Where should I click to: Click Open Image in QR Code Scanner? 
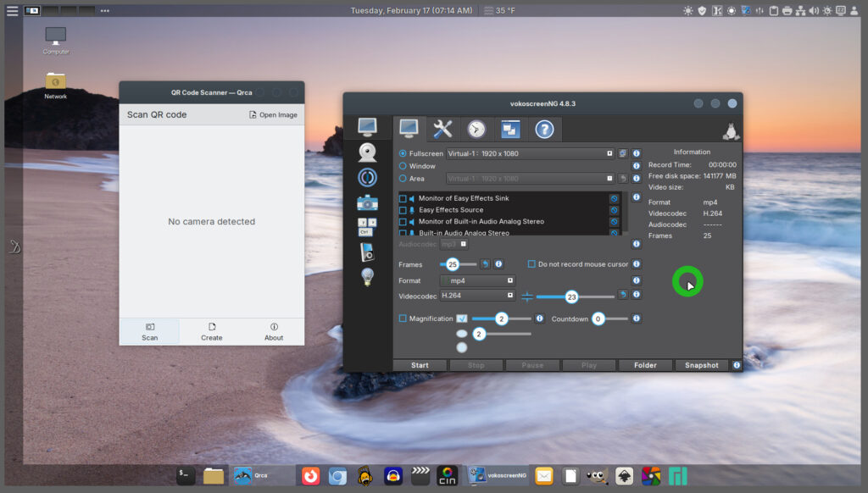(273, 114)
